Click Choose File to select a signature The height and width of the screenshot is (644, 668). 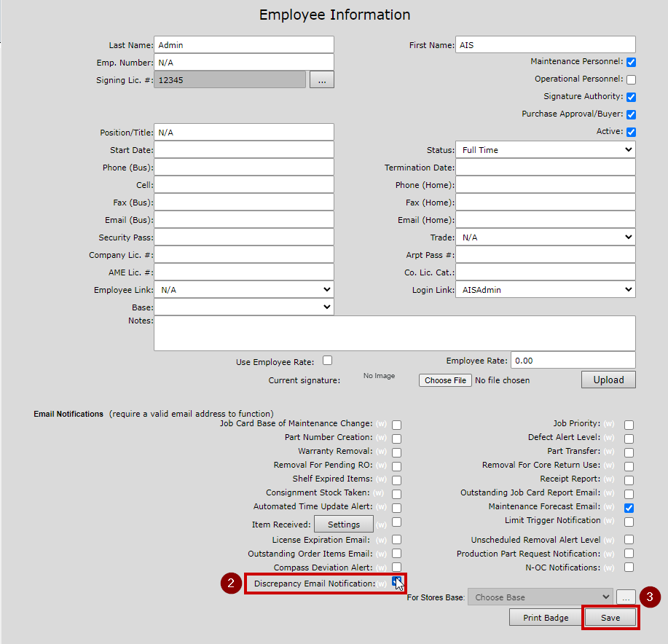tap(445, 380)
